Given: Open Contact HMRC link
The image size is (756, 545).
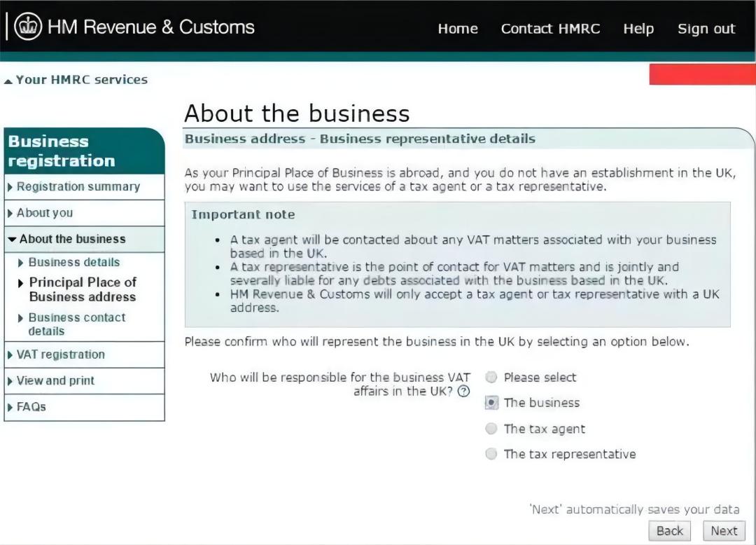Looking at the screenshot, I should pyautogui.click(x=550, y=29).
